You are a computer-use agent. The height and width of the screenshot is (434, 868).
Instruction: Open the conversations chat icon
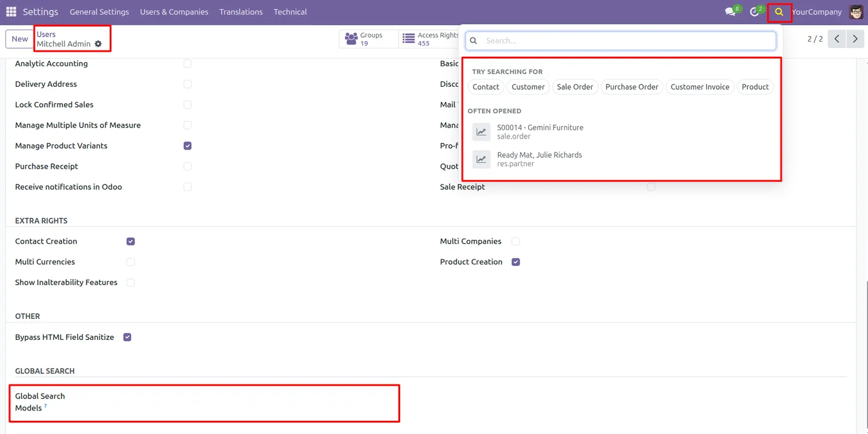(730, 11)
